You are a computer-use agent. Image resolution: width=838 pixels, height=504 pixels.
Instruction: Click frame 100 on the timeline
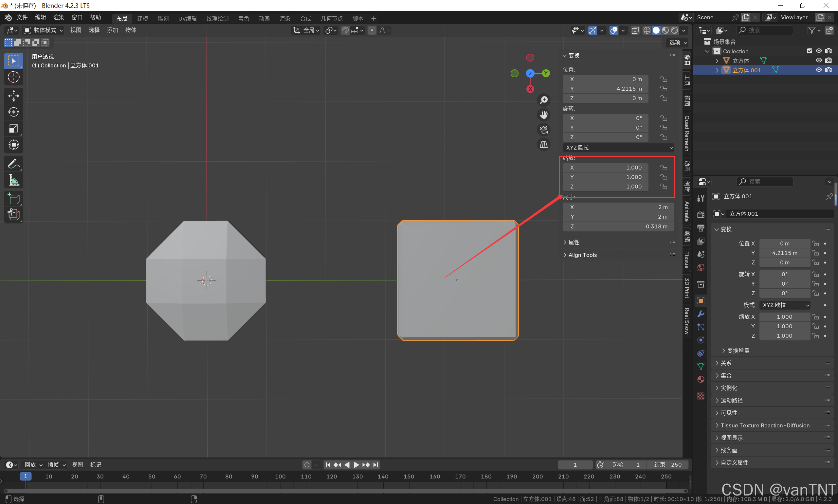pos(280,477)
